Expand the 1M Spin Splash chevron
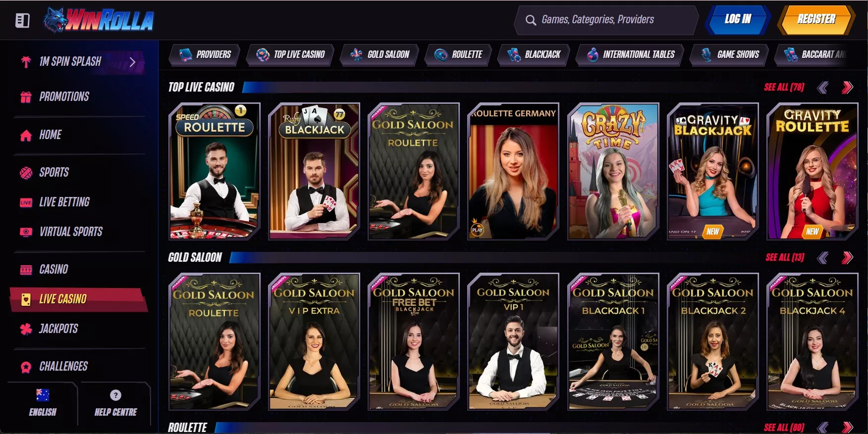This screenshot has height=434, width=868. click(132, 62)
